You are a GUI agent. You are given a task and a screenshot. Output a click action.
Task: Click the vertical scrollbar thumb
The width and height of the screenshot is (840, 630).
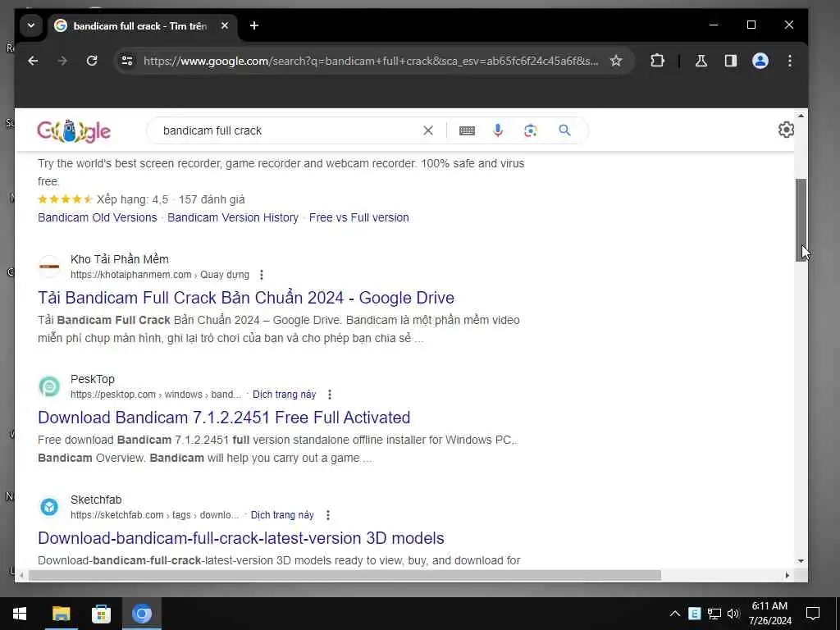tap(801, 220)
